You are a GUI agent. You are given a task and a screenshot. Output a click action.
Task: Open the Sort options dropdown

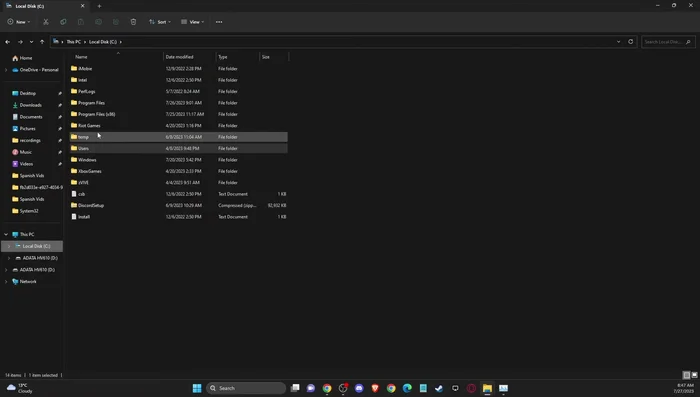tap(160, 22)
